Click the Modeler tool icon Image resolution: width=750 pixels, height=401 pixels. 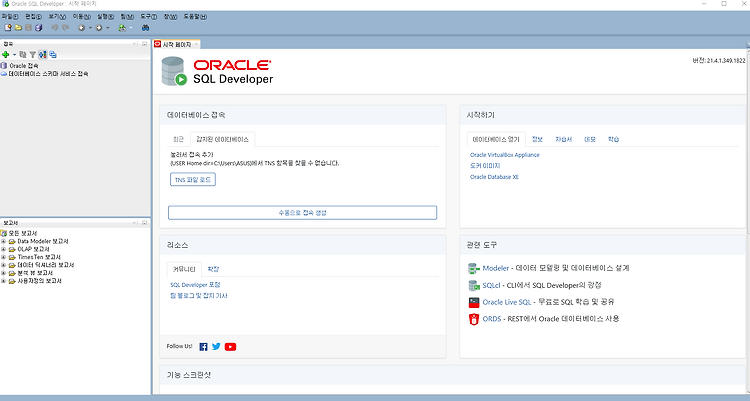tap(474, 268)
